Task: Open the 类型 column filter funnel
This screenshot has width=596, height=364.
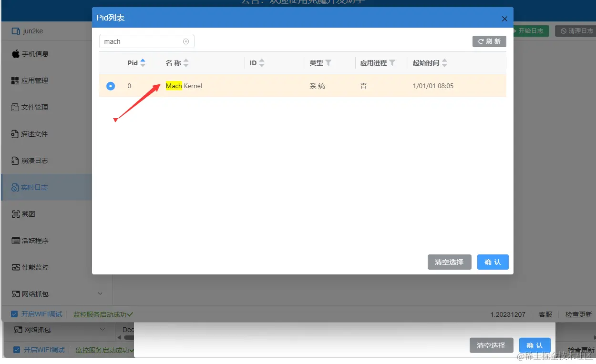Action: tap(328, 63)
